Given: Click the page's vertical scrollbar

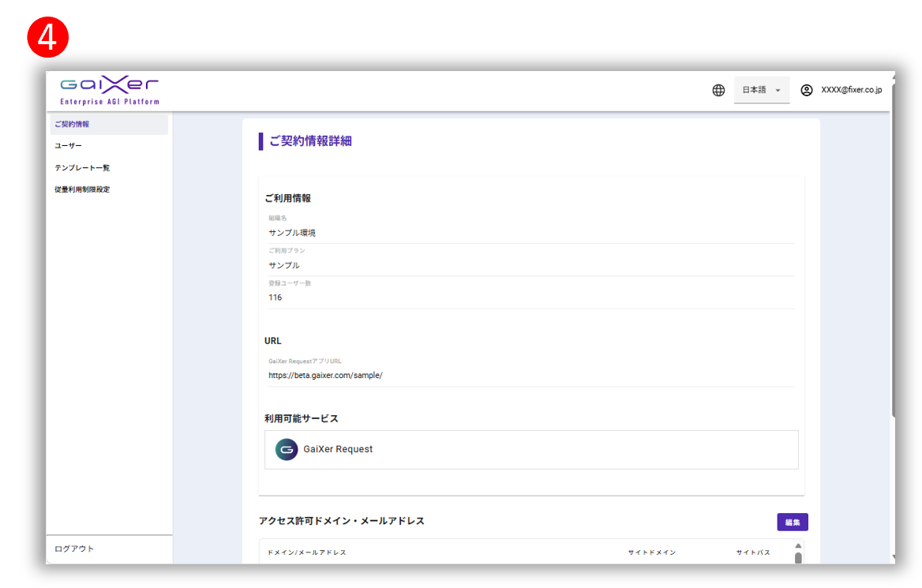Looking at the screenshot, I should pos(892,253).
